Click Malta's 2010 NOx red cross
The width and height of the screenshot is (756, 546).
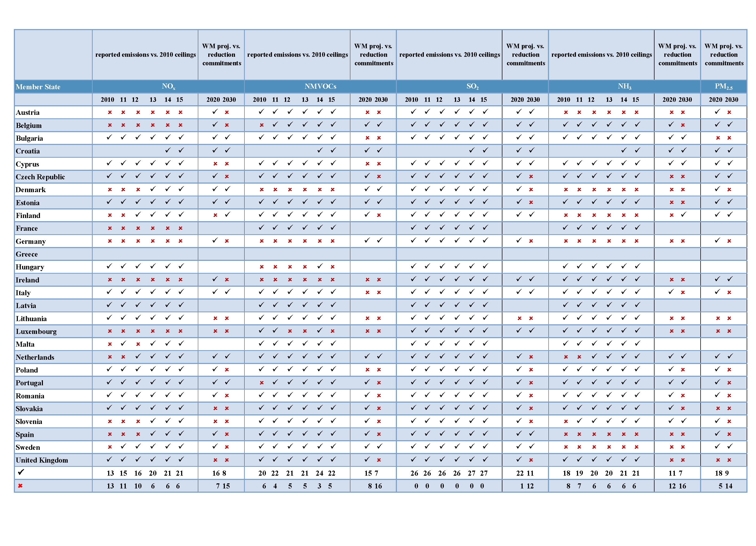(110, 344)
